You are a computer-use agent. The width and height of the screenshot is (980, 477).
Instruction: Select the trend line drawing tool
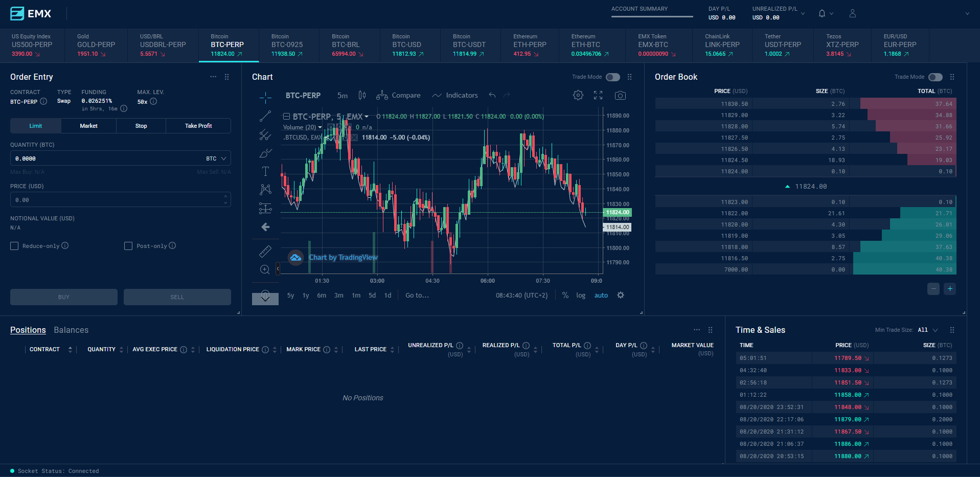click(x=265, y=117)
